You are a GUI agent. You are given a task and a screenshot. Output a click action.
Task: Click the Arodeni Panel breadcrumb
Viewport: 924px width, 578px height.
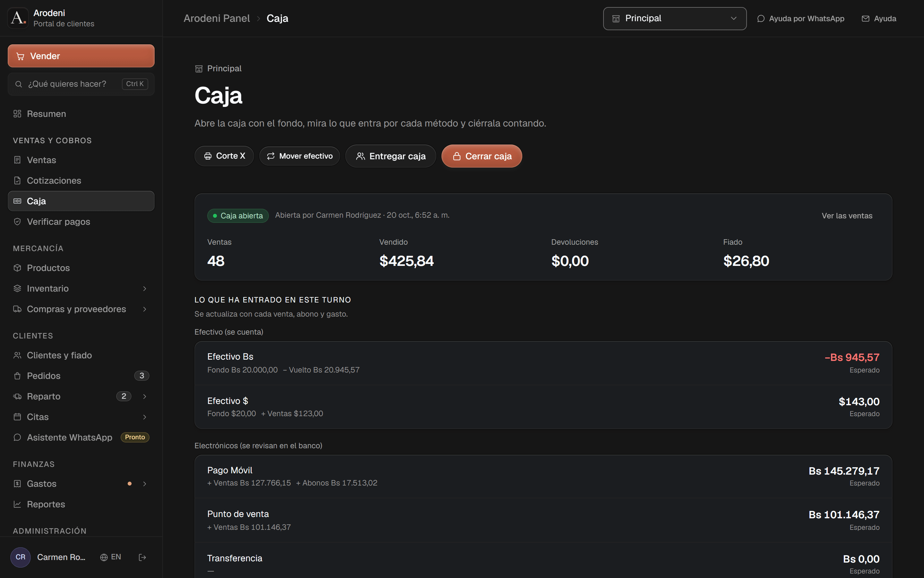click(x=217, y=18)
